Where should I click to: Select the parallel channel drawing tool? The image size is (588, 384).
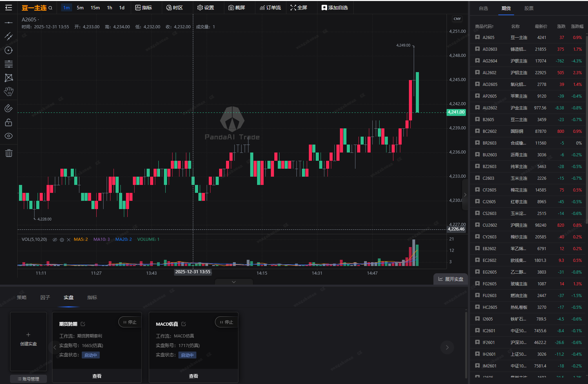(9, 36)
